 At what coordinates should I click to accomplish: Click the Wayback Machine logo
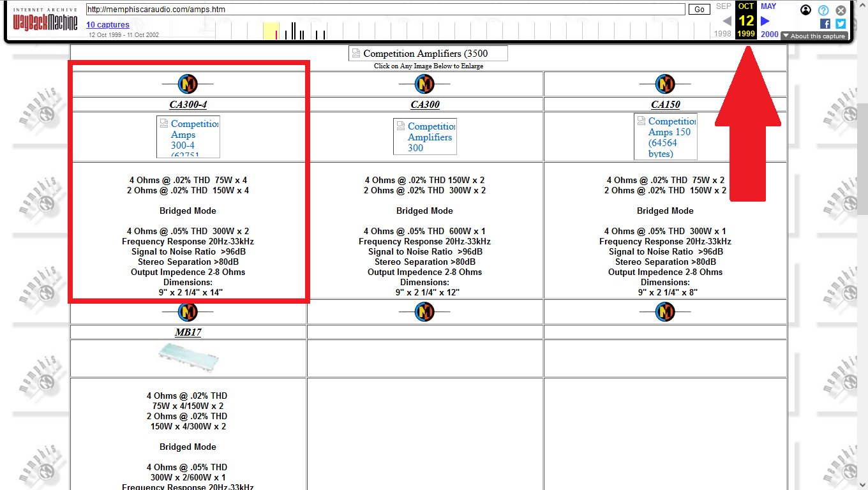(45, 20)
